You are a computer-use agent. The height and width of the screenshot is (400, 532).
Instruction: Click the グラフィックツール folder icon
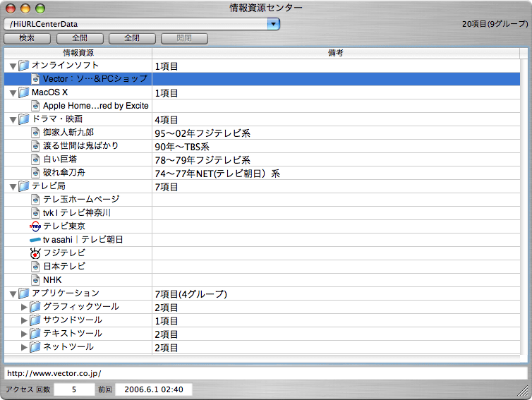tap(35, 307)
